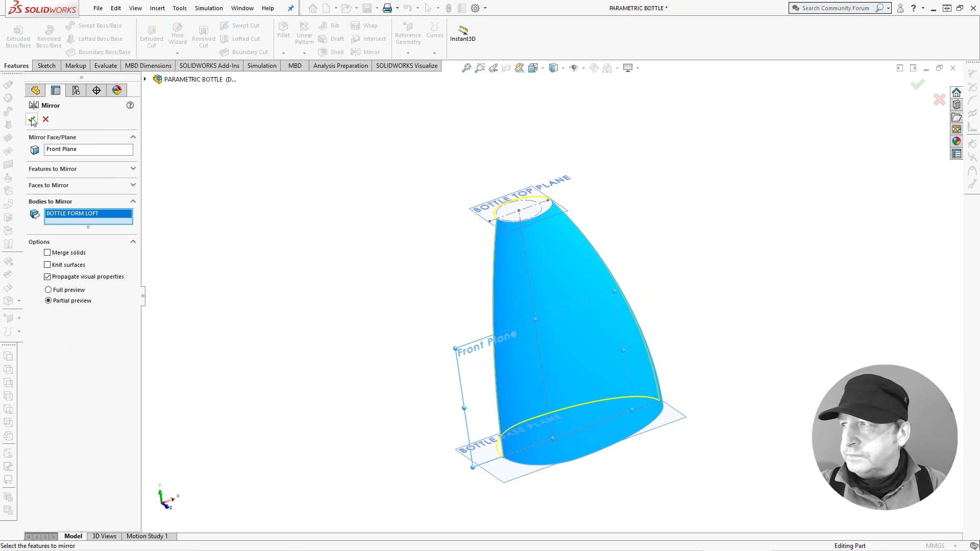This screenshot has height=551, width=980.
Task: Cancel feature via graphics-area red X
Action: point(940,99)
